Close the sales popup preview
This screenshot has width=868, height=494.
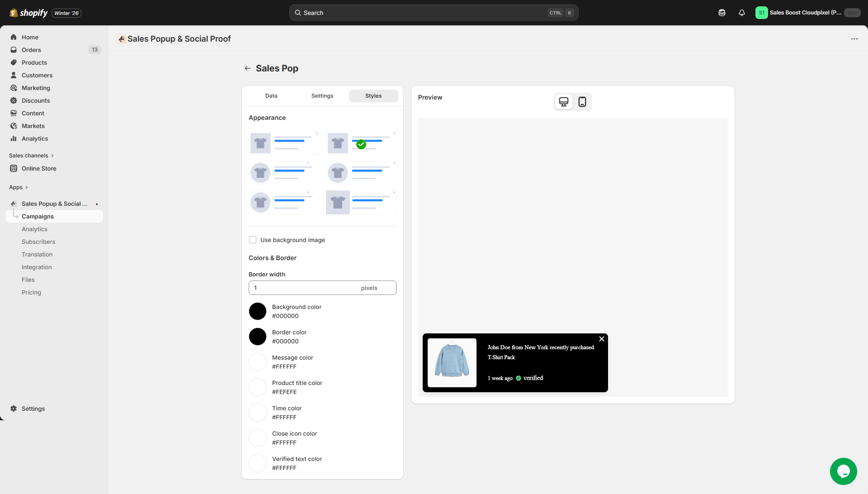coord(601,339)
